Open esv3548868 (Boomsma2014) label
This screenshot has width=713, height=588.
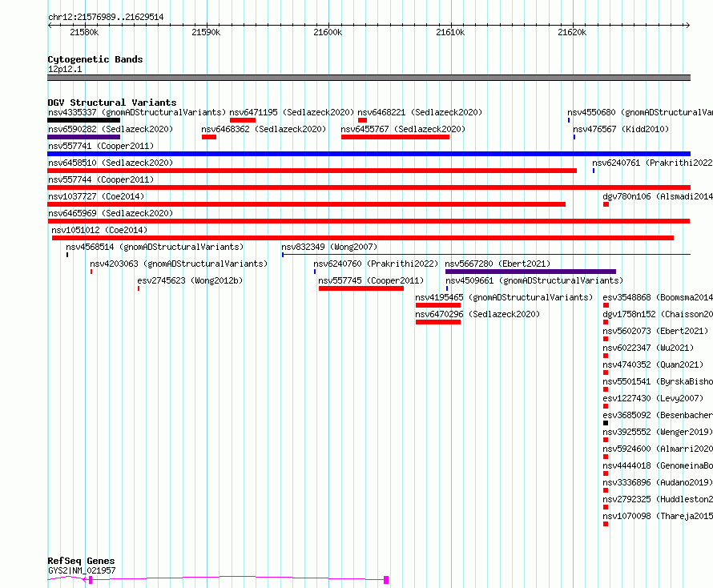click(658, 297)
